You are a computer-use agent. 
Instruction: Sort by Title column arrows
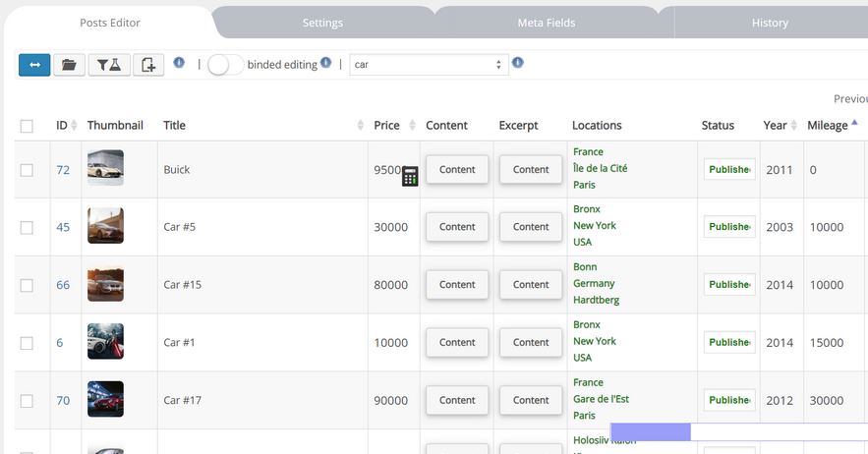[x=361, y=125]
